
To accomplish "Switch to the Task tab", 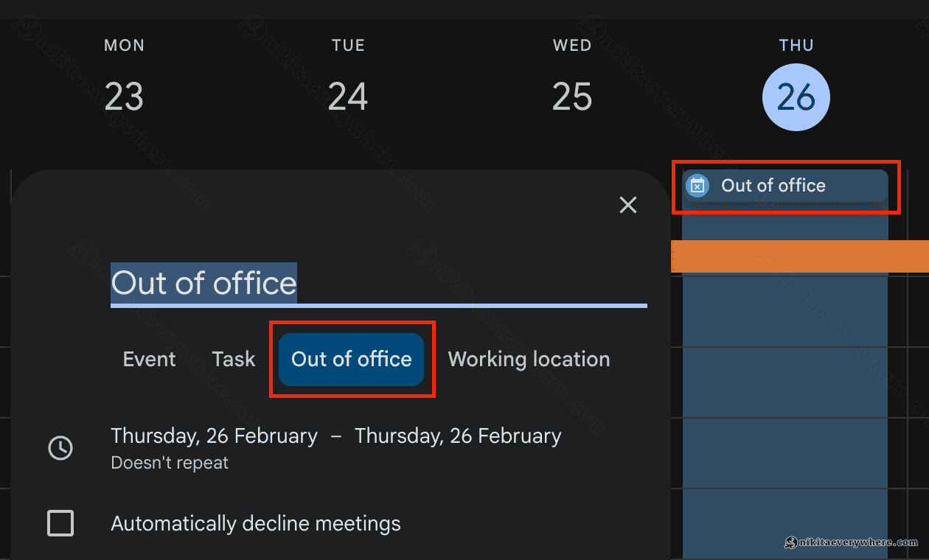I will [x=234, y=359].
